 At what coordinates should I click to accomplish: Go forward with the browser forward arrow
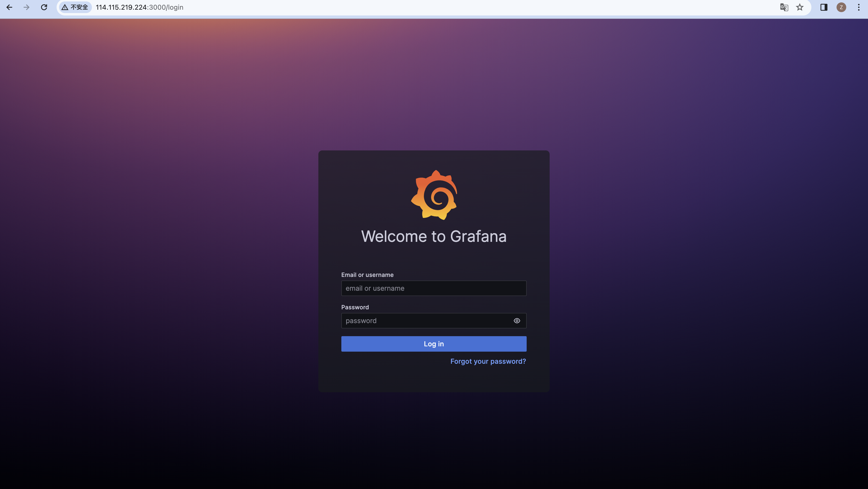pyautogui.click(x=27, y=7)
